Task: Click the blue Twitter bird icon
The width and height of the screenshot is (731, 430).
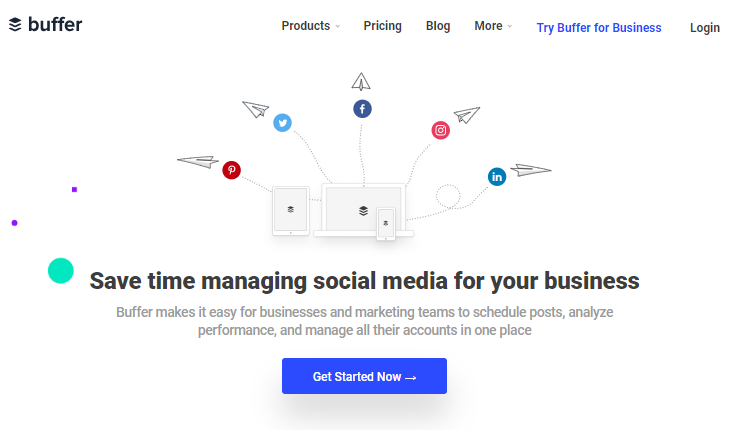Action: [283, 123]
